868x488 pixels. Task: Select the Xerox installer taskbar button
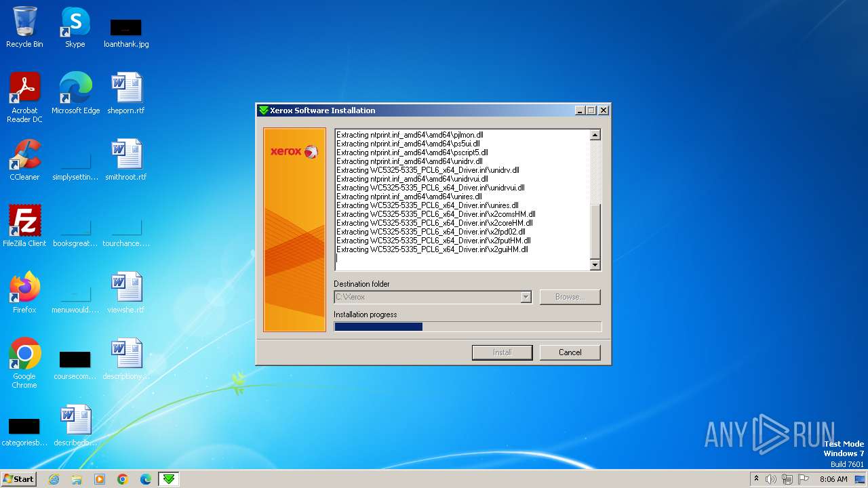coord(169,479)
